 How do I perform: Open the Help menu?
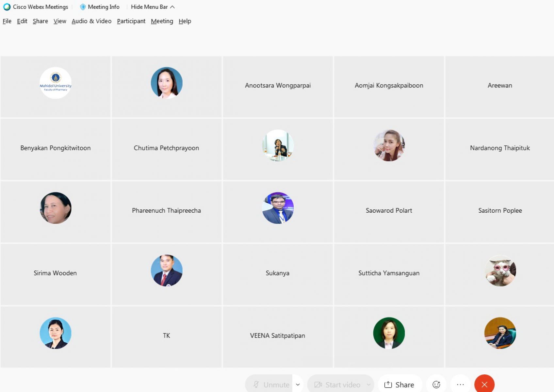[185, 21]
